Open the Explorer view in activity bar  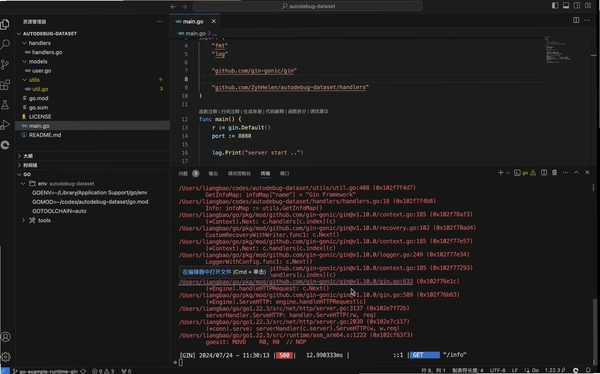(5, 24)
